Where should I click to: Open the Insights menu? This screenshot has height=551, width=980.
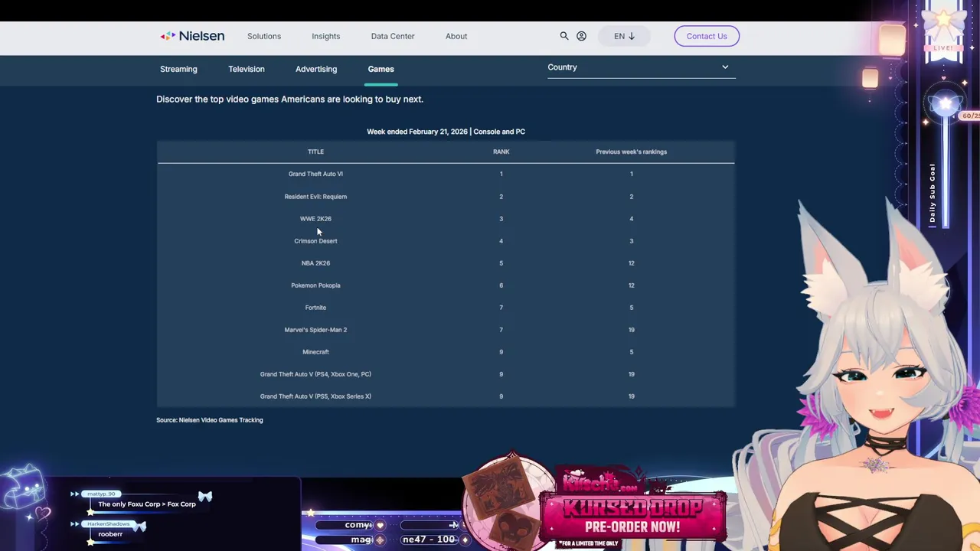pyautogui.click(x=326, y=36)
